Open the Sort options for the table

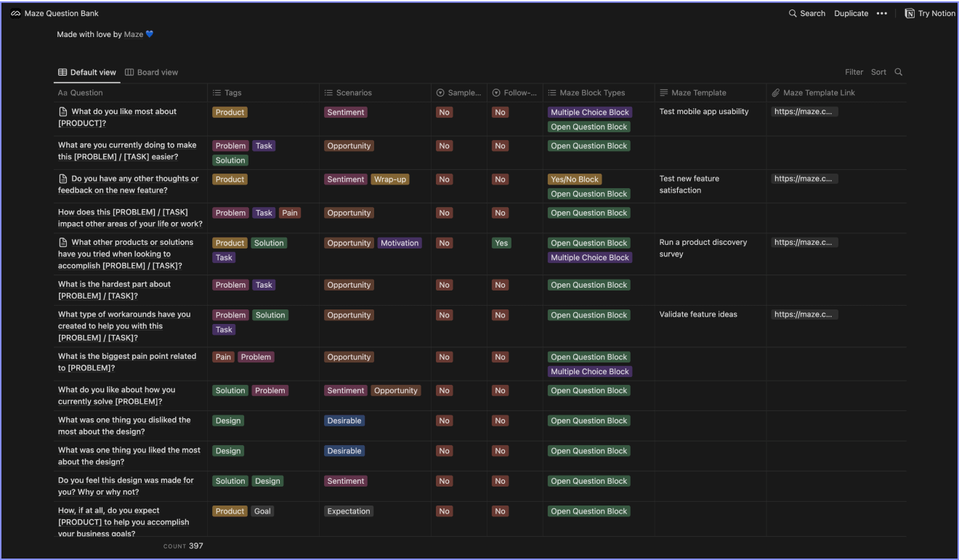[878, 72]
